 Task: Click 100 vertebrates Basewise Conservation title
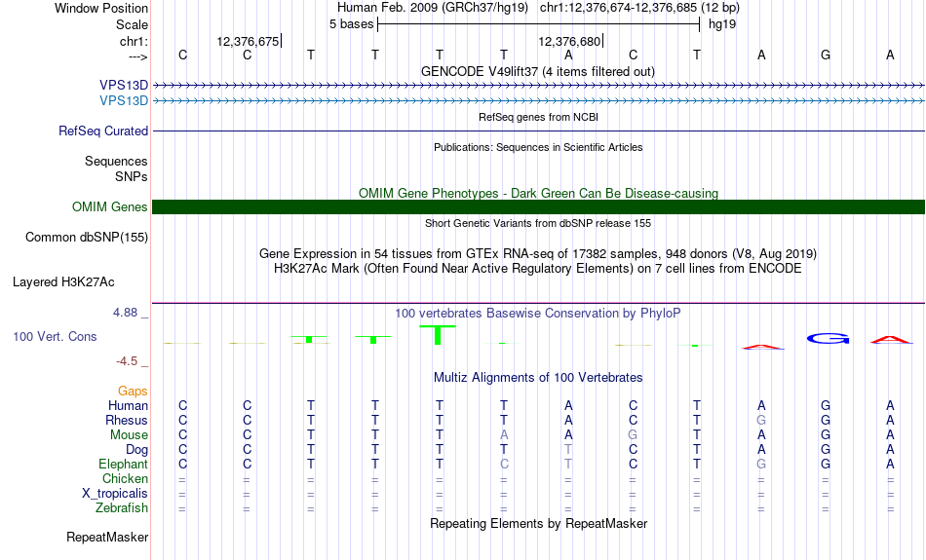538,313
